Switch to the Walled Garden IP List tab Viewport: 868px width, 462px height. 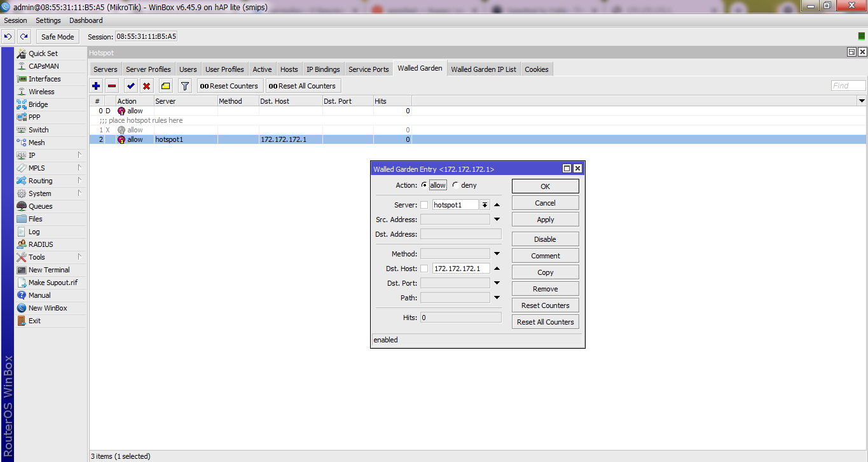tap(483, 69)
